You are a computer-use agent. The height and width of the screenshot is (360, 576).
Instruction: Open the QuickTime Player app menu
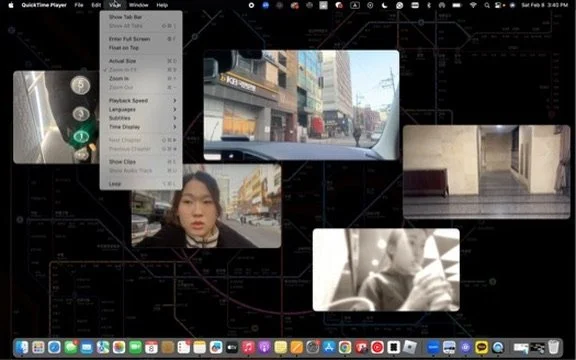point(44,5)
